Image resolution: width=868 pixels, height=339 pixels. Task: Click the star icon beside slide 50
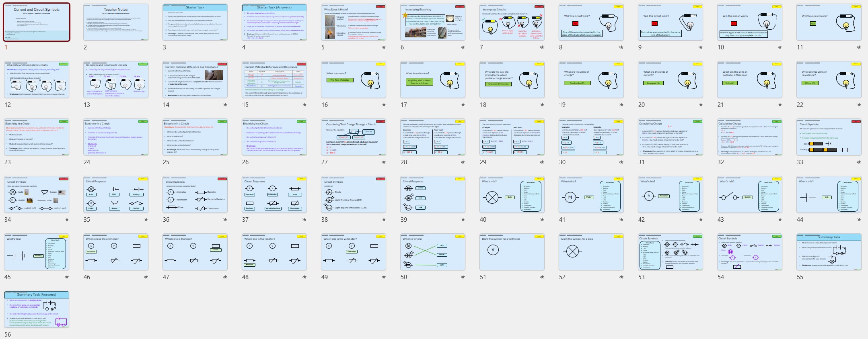463,277
